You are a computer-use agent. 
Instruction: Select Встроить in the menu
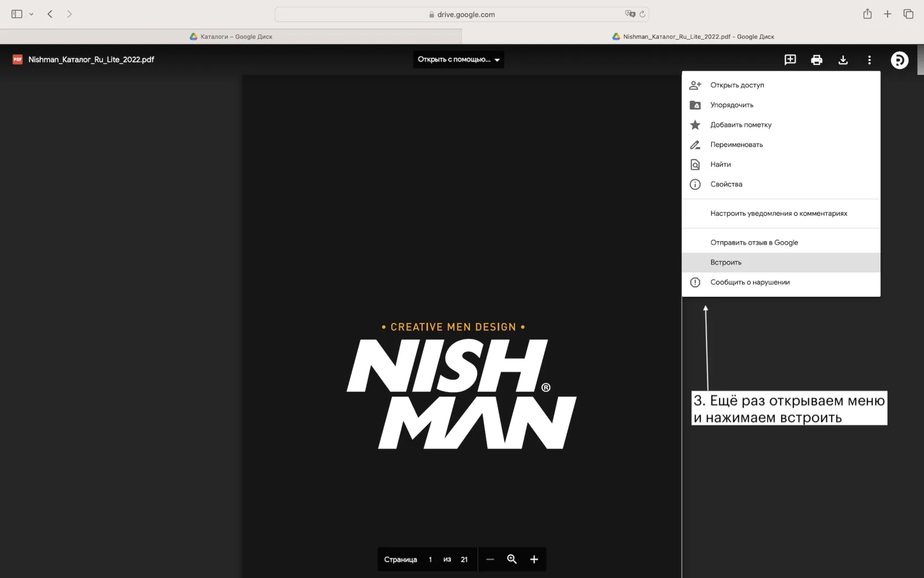point(781,262)
